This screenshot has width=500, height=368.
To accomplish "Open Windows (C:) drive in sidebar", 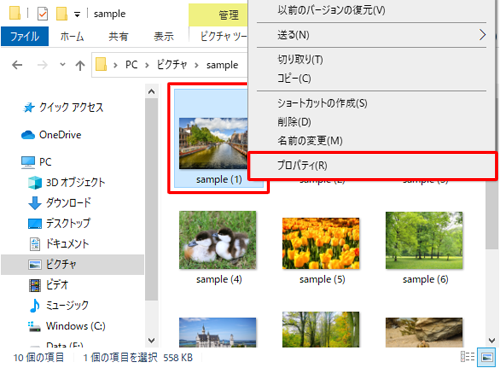I will pos(76,326).
